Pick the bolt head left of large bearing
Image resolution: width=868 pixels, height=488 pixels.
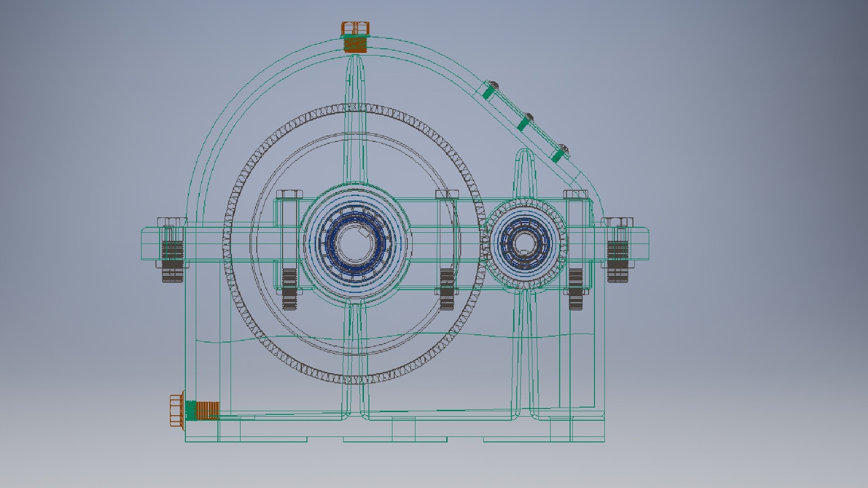[289, 195]
